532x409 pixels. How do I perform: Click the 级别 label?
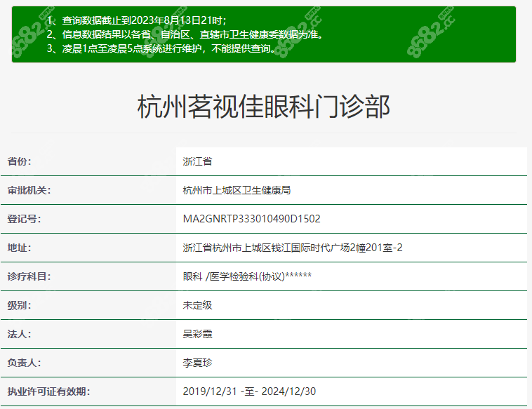pyautogui.click(x=20, y=306)
